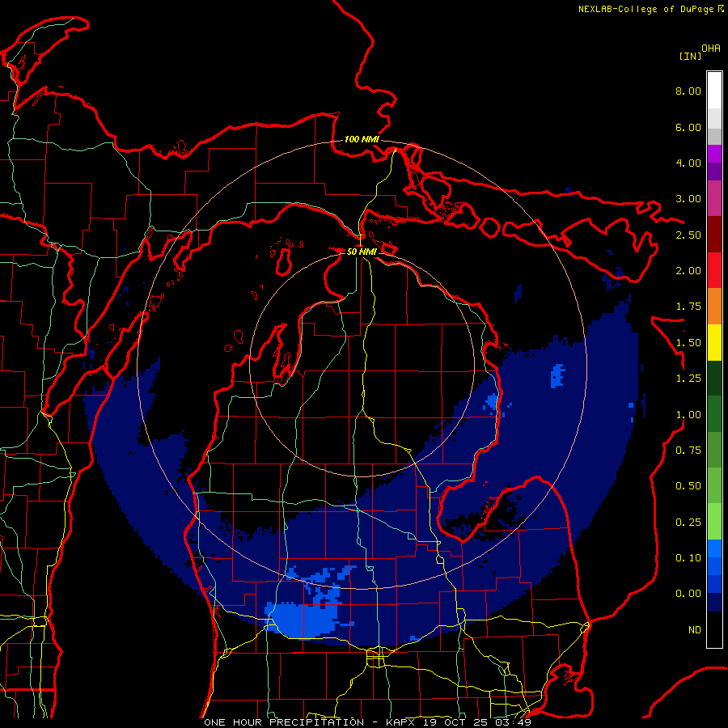The height and width of the screenshot is (728, 728).
Task: Click the 6.00 legend value
Action: click(688, 127)
